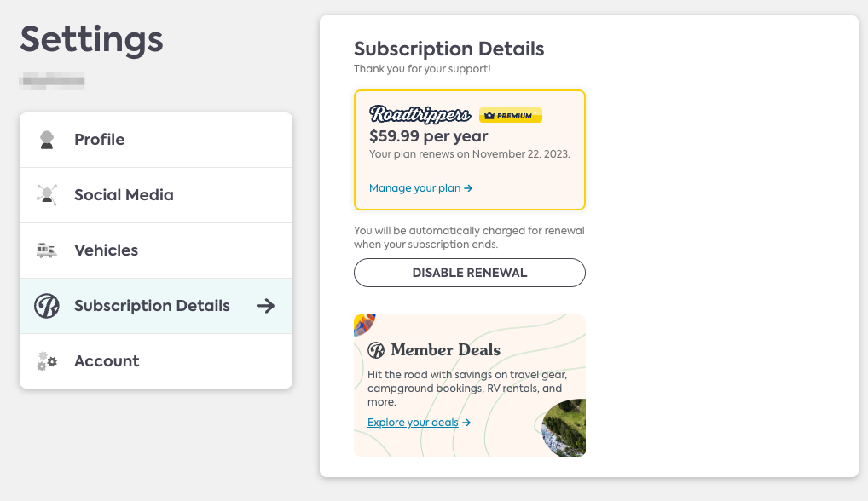Image resolution: width=868 pixels, height=501 pixels.
Task: Click the Member Deals R logo
Action: tap(376, 350)
